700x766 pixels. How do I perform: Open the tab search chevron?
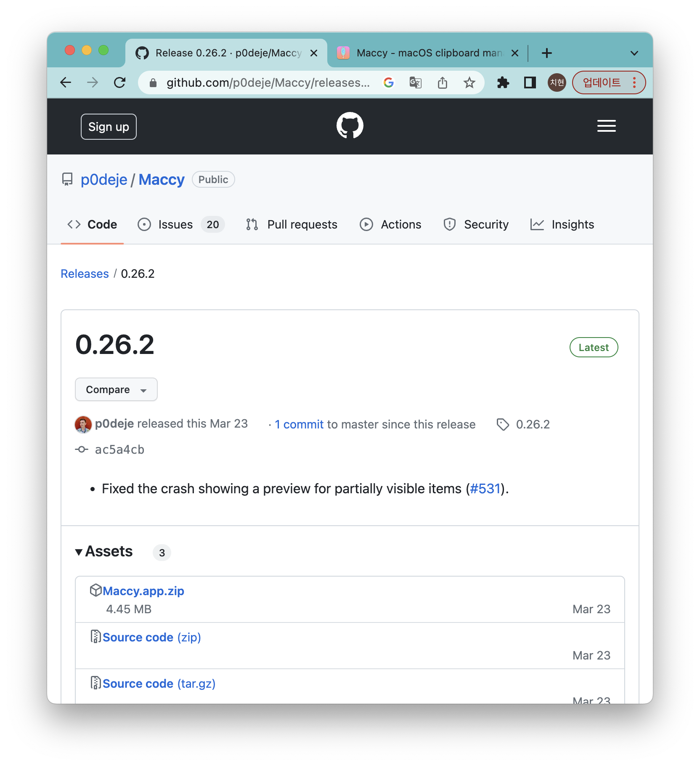pos(634,53)
